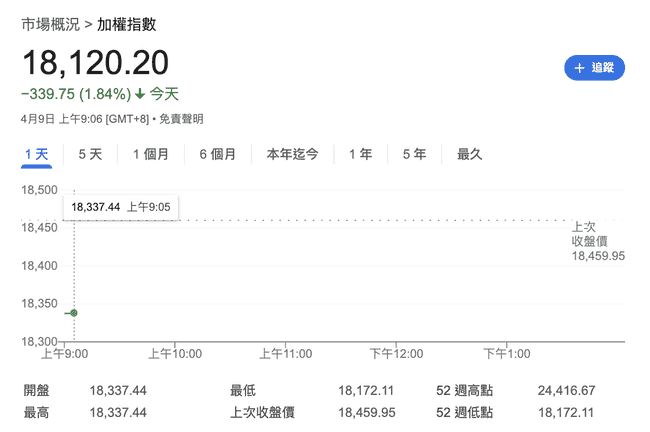This screenshot has height=432, width=650.
Task: Click the 上午10:00 time axis label
Action: (x=175, y=354)
